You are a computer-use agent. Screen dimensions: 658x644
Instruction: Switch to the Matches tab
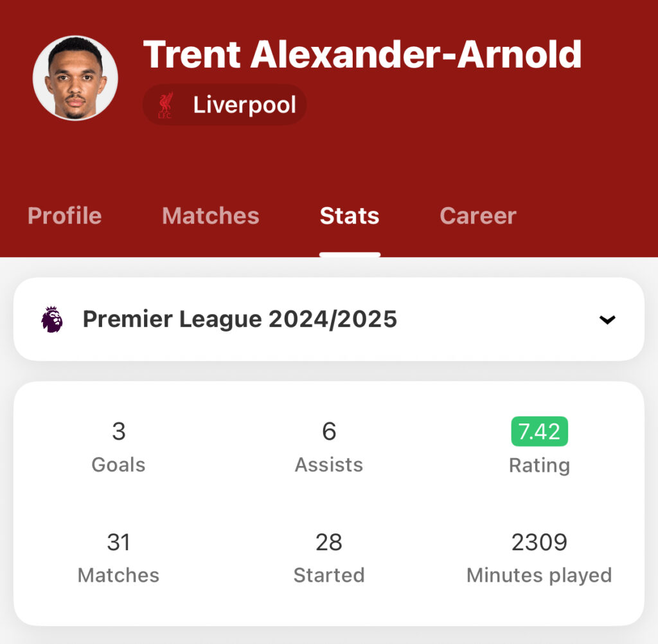211,216
